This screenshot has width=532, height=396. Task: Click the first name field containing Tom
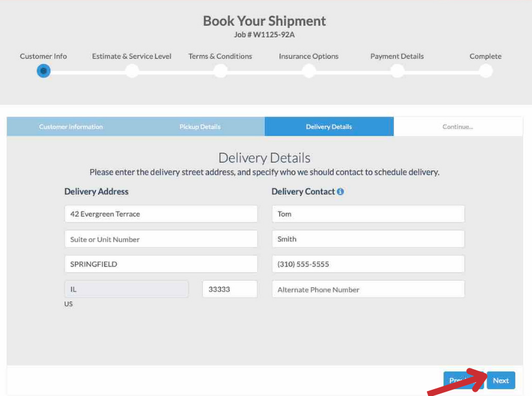click(368, 214)
